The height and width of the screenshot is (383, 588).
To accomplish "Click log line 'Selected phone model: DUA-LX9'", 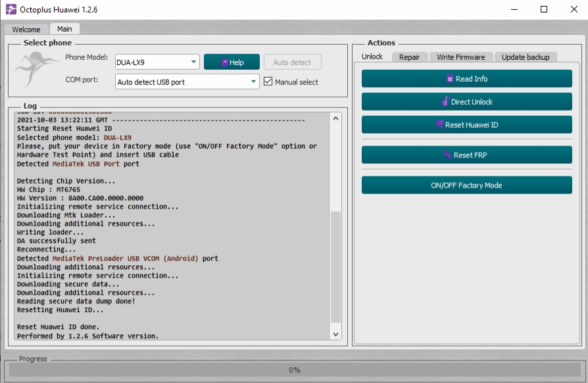I will tap(74, 138).
